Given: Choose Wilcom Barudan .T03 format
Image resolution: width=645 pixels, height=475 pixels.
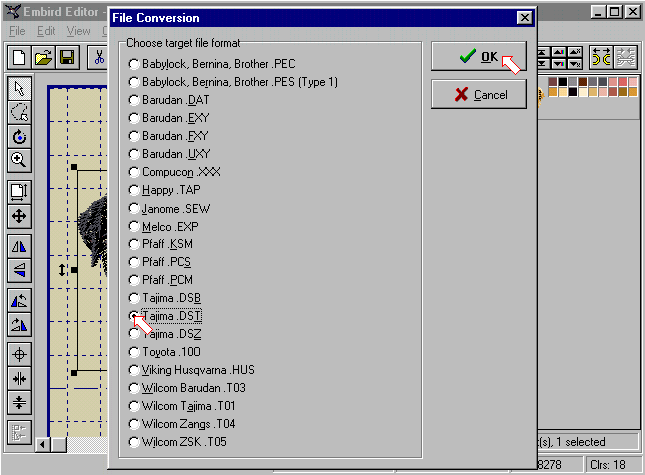Looking at the screenshot, I should [187, 388].
